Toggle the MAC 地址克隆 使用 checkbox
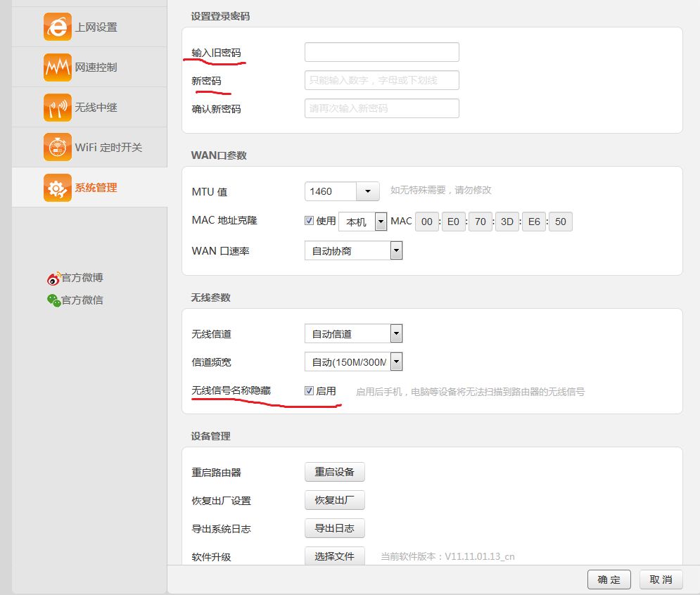 (x=310, y=221)
